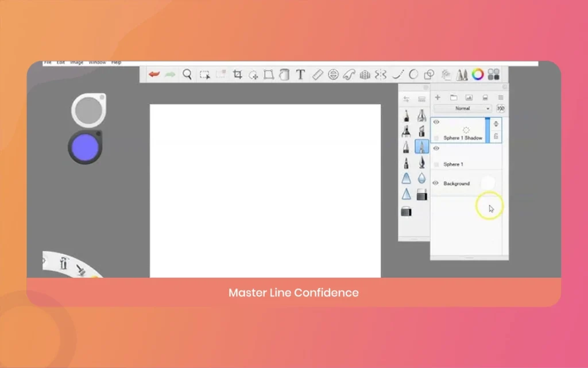Add a new layer with plus icon

click(x=438, y=98)
